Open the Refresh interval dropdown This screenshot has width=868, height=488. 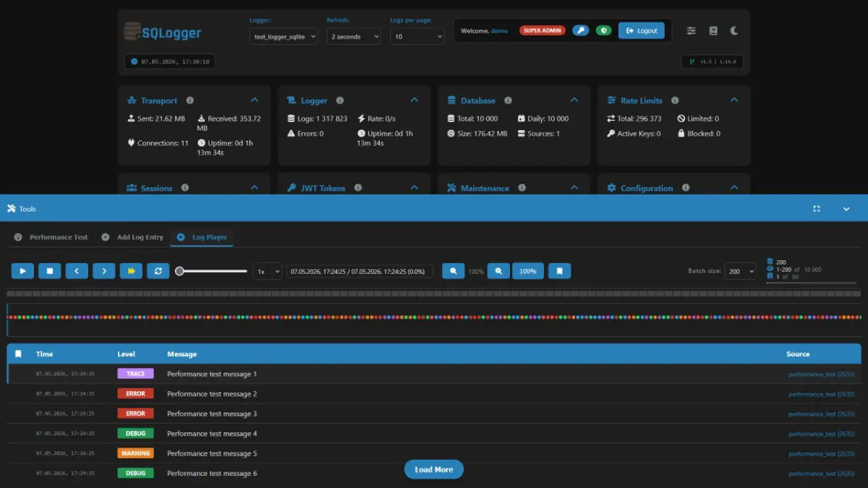click(354, 36)
